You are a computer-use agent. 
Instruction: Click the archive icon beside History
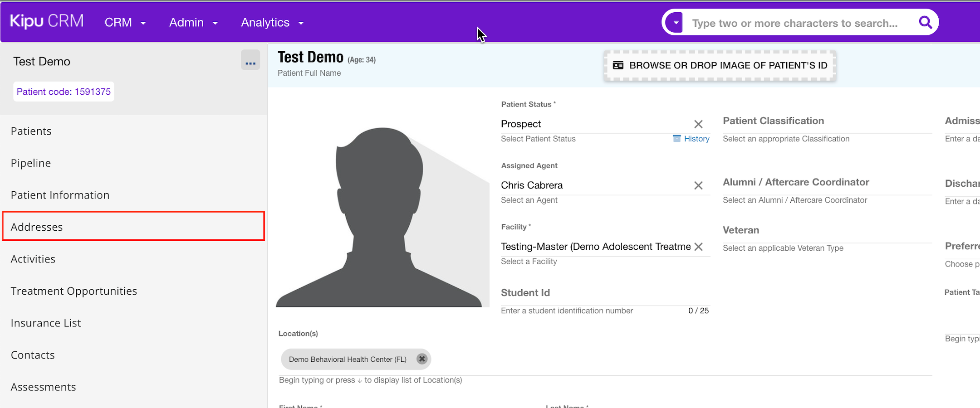(x=676, y=138)
